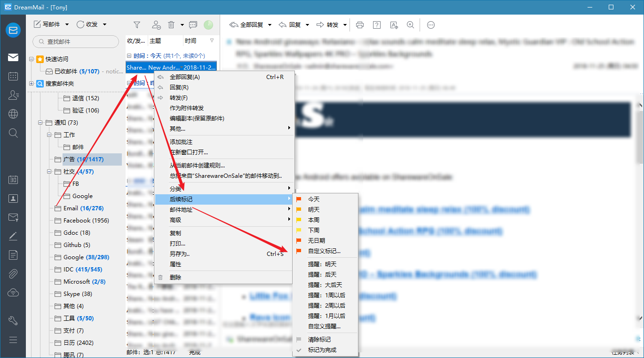Image resolution: width=644 pixels, height=358 pixels.
Task: Click the 收发 send/receive button
Action: [87, 24]
